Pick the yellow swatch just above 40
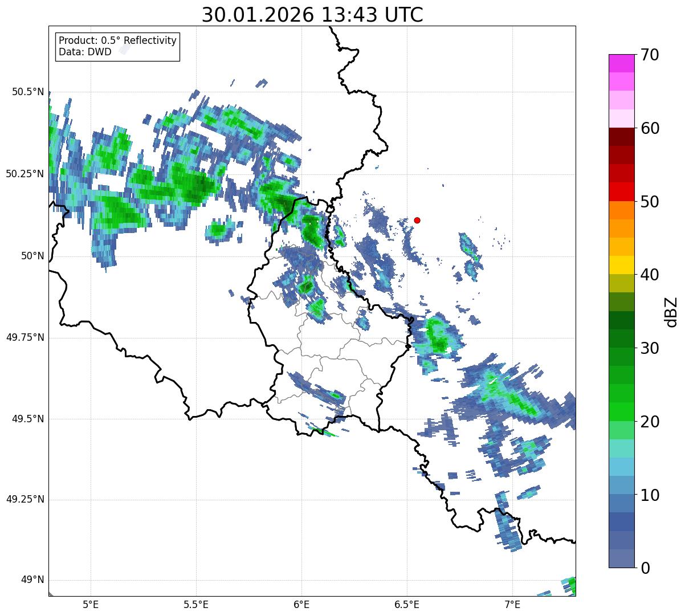This screenshot has height=616, width=685. pyautogui.click(x=621, y=265)
